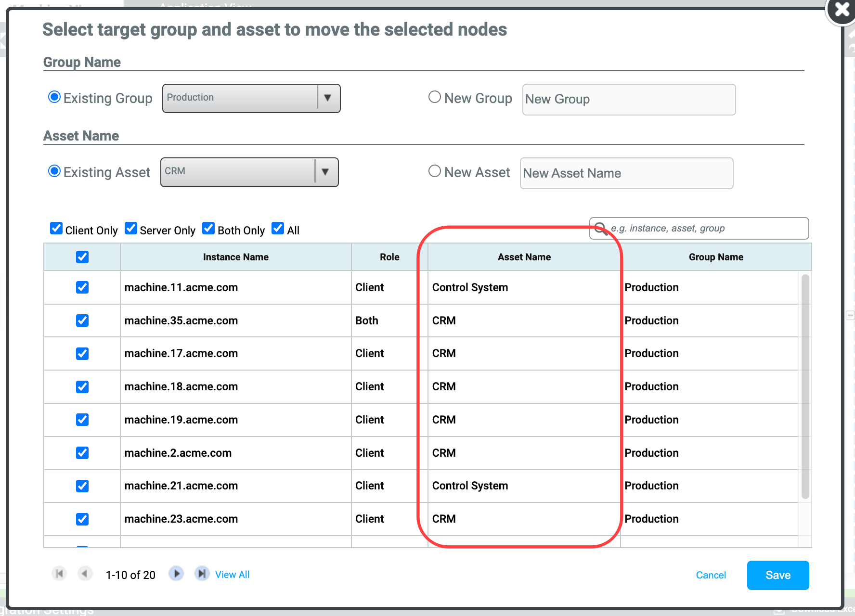Close the move nodes dialog with the X
Viewport: 855px width, 616px height.
[x=842, y=9]
